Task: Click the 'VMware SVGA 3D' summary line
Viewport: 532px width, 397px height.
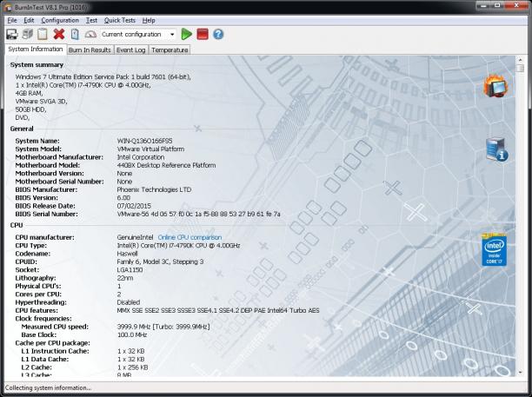Action: pyautogui.click(x=41, y=102)
